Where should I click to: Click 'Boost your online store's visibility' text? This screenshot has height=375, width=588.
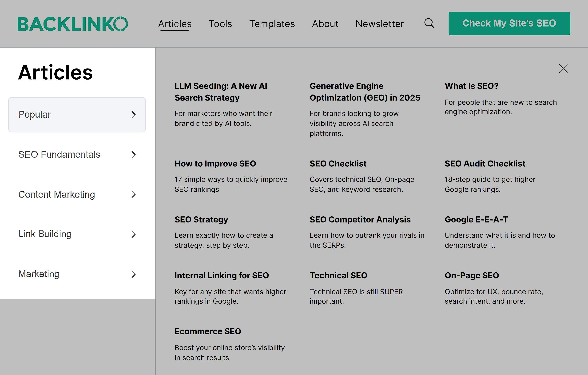pos(230,352)
